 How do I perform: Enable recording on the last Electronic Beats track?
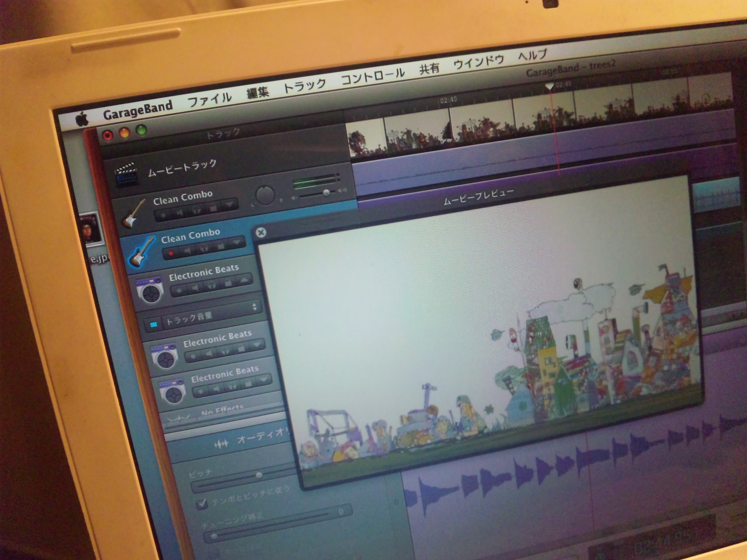pos(200,391)
